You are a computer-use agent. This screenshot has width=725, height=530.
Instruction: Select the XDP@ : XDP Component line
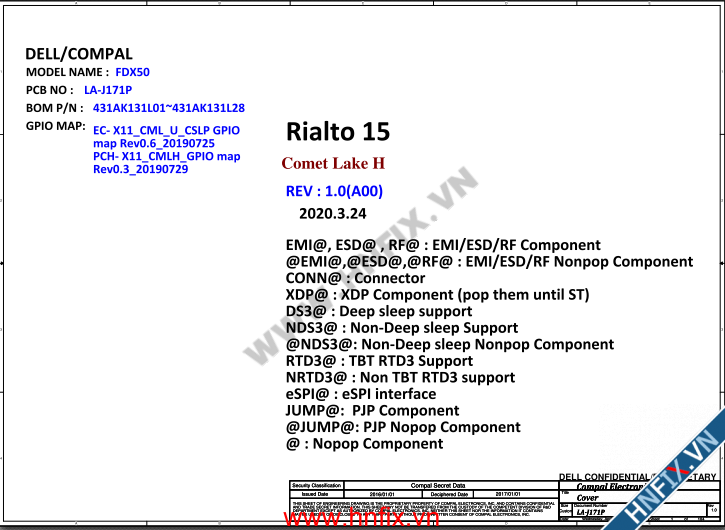[x=437, y=295]
